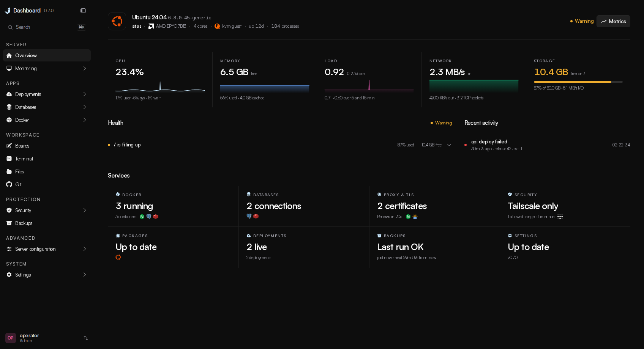Open the 'Last run OK' Backups card

click(434, 247)
